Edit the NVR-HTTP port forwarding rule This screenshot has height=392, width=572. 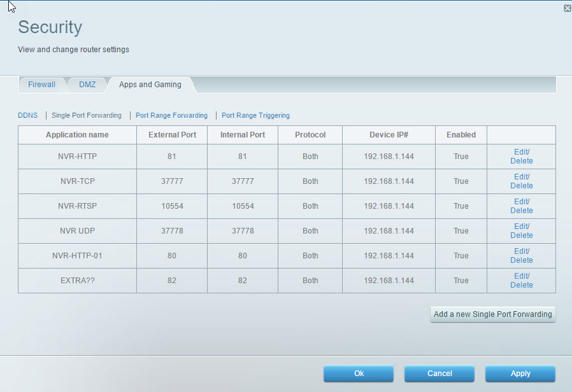[521, 152]
